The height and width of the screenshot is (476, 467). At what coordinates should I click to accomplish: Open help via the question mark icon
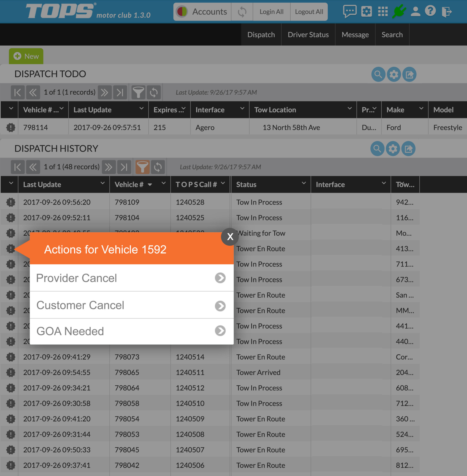431,11
